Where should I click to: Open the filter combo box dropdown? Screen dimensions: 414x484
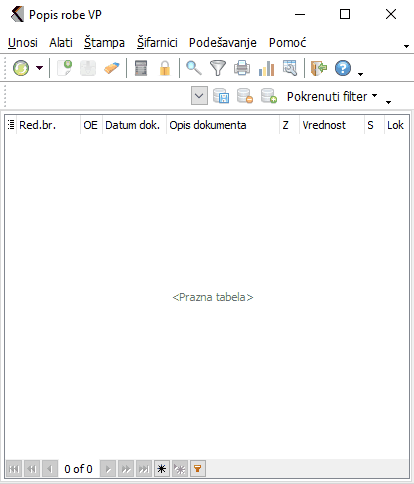coord(199,96)
